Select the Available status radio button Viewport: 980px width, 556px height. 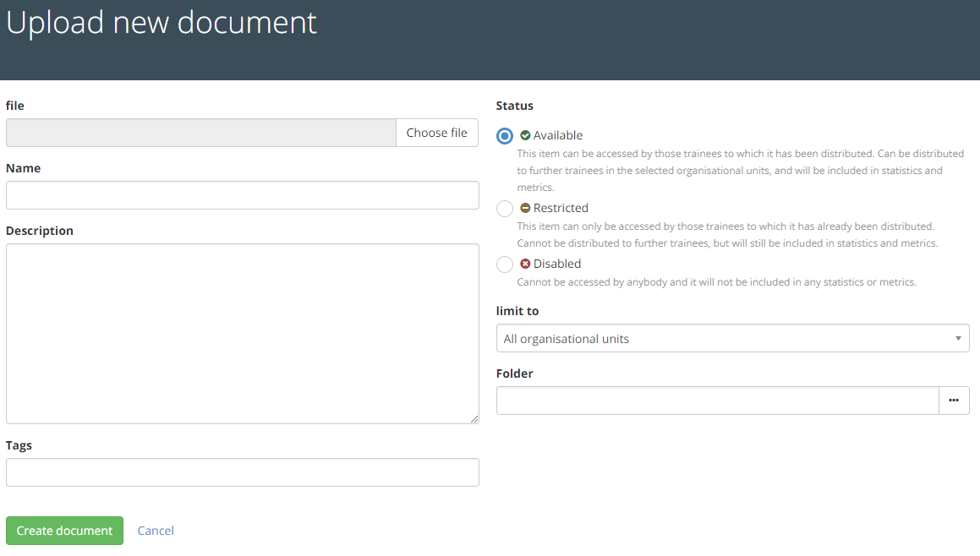pyautogui.click(x=505, y=136)
